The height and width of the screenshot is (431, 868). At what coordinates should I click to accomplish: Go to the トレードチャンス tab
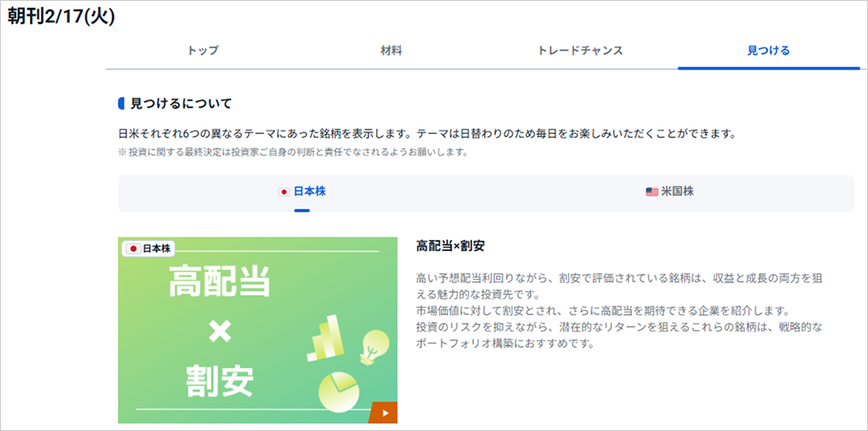click(580, 50)
